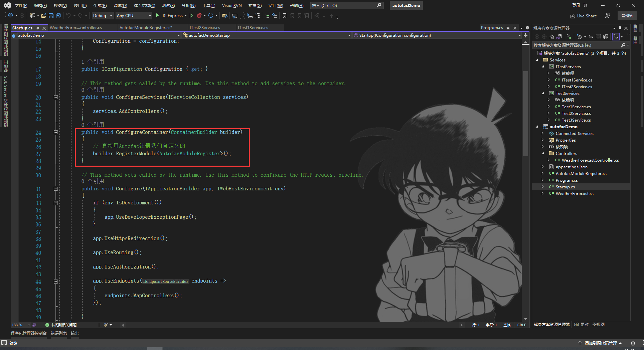Collapse all nodes in Solution Explorer
The height and width of the screenshot is (350, 644).
coord(598,37)
